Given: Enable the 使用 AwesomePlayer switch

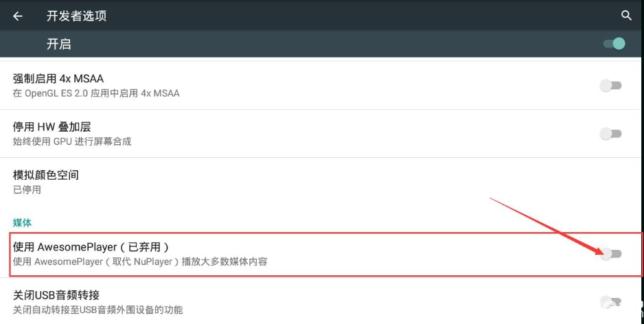Looking at the screenshot, I should [611, 254].
